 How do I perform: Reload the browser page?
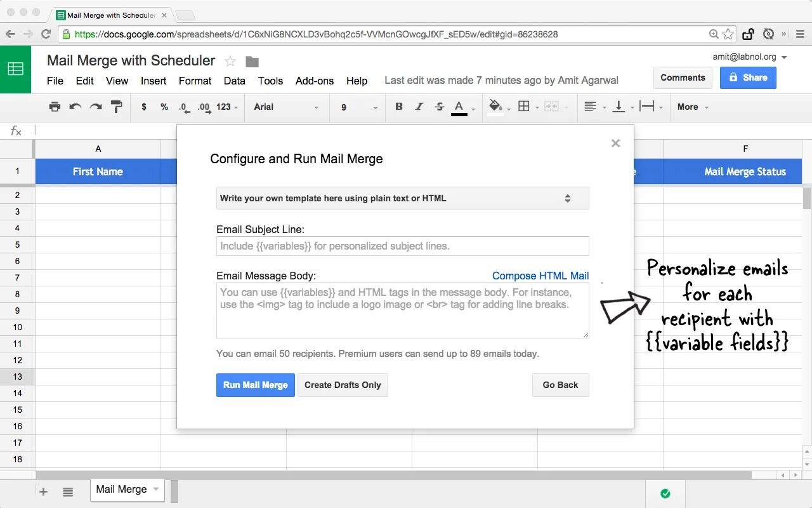[x=46, y=34]
